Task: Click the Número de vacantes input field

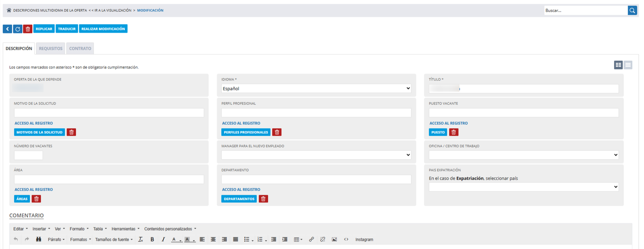Action: (x=29, y=155)
